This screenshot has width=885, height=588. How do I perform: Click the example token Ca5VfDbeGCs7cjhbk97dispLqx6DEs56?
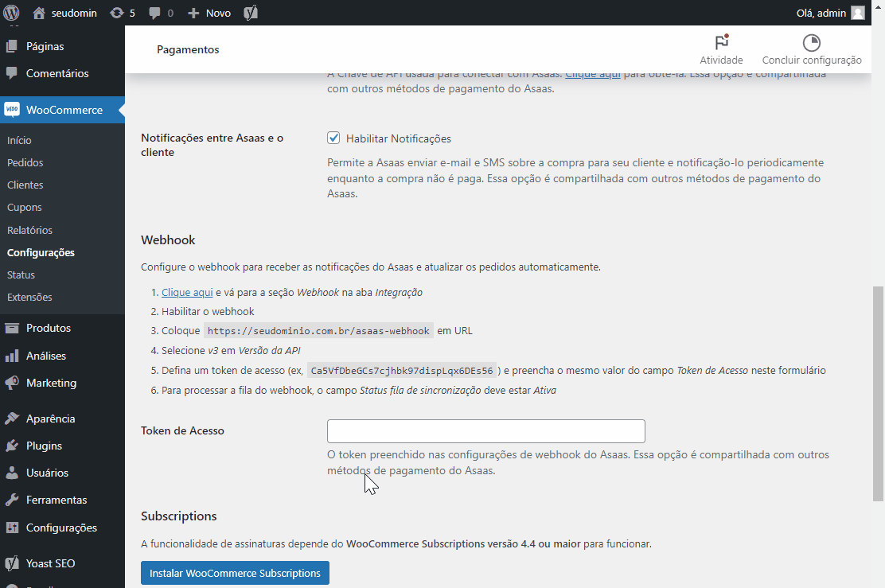pyautogui.click(x=402, y=371)
